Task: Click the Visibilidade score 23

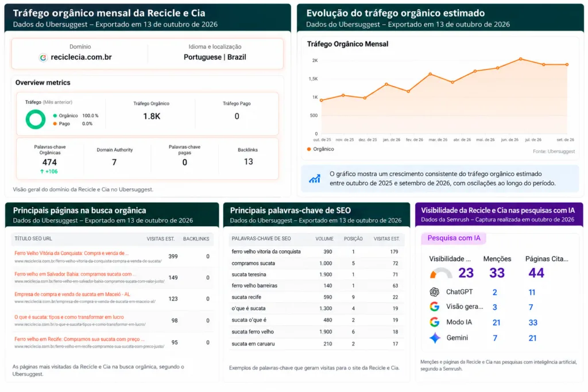Action: coord(466,273)
